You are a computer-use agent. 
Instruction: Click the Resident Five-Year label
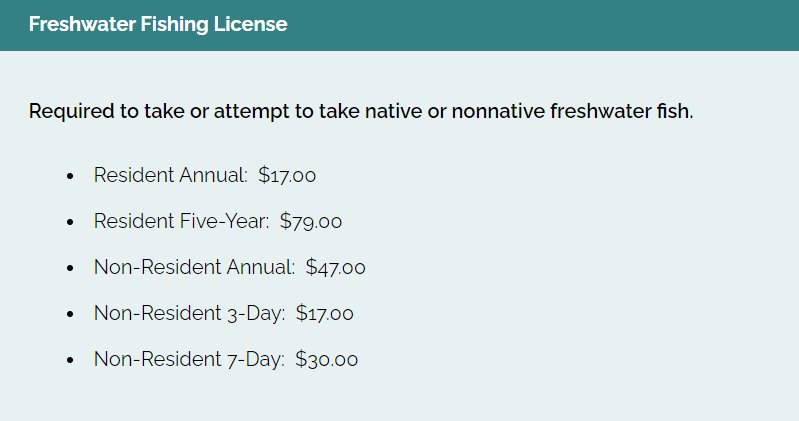click(x=181, y=221)
